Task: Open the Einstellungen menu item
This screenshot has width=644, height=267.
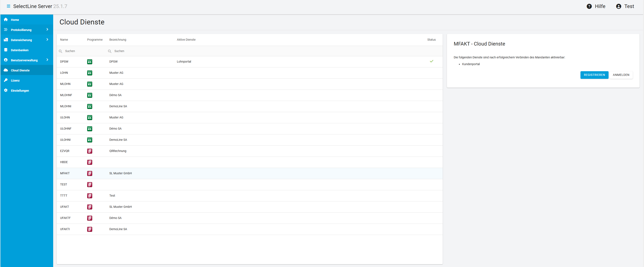Action: coord(27,90)
